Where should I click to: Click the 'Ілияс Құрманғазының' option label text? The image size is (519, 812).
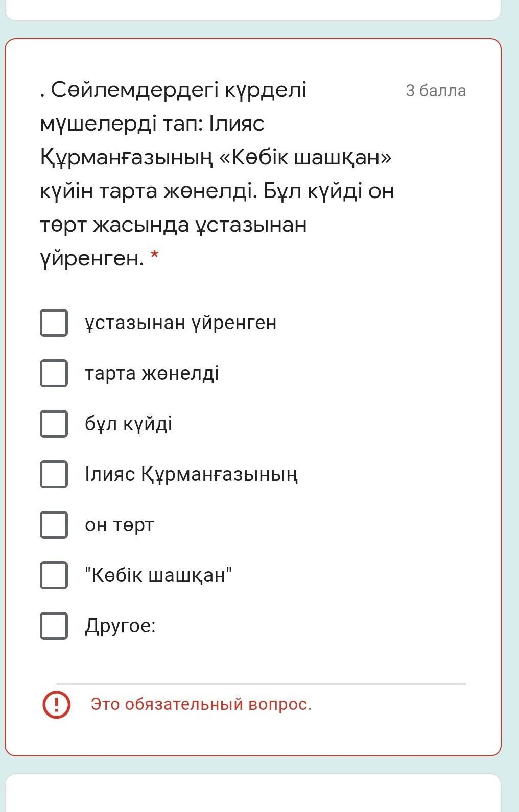pos(192,474)
